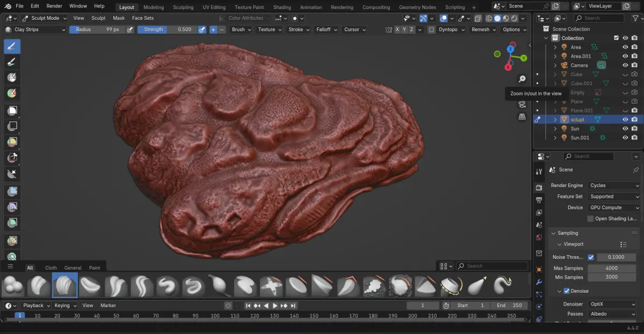Switch to the Shading workspace tab
The image size is (644, 334).
click(x=282, y=8)
